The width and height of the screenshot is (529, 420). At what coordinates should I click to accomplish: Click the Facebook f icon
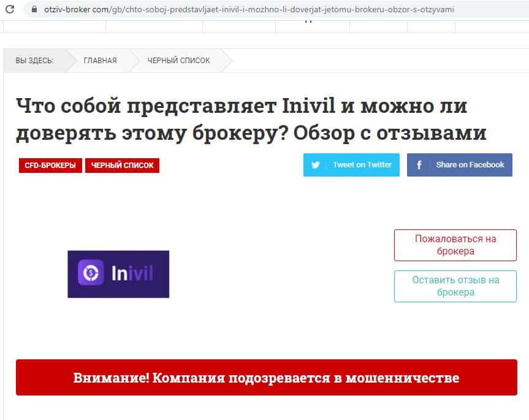pyautogui.click(x=419, y=165)
